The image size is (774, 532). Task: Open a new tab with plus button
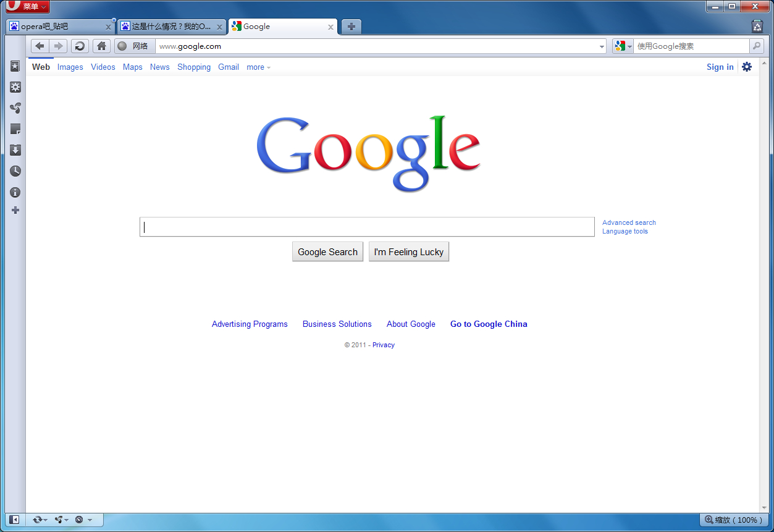click(x=351, y=27)
